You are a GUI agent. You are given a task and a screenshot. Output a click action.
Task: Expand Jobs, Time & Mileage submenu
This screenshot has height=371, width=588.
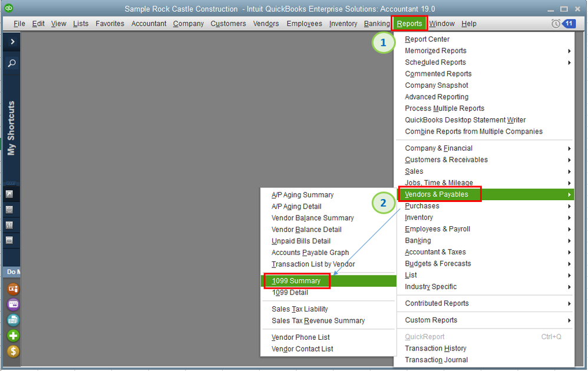484,183
